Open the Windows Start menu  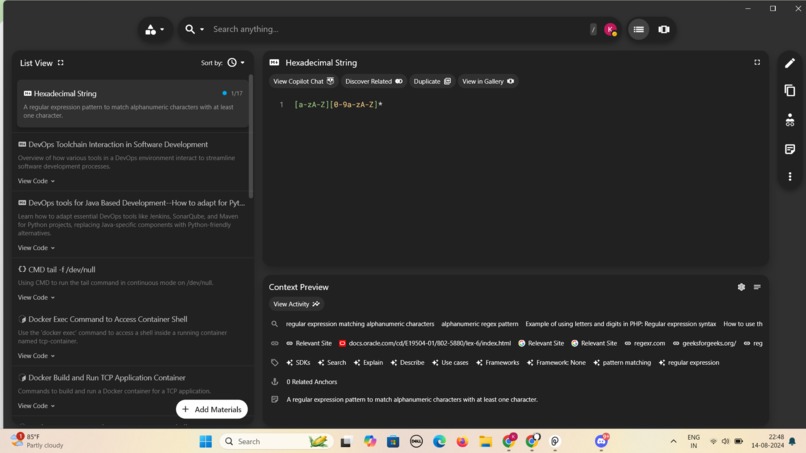(x=206, y=441)
